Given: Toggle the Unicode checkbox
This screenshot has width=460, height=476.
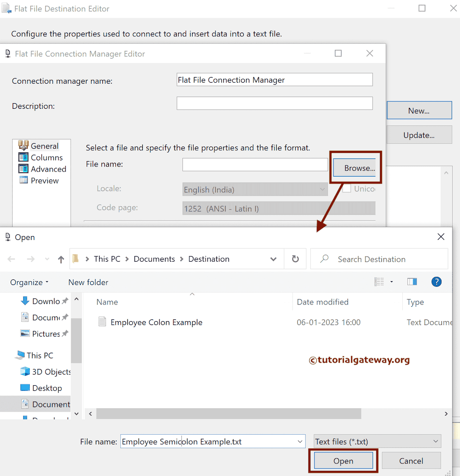Looking at the screenshot, I should tap(347, 189).
